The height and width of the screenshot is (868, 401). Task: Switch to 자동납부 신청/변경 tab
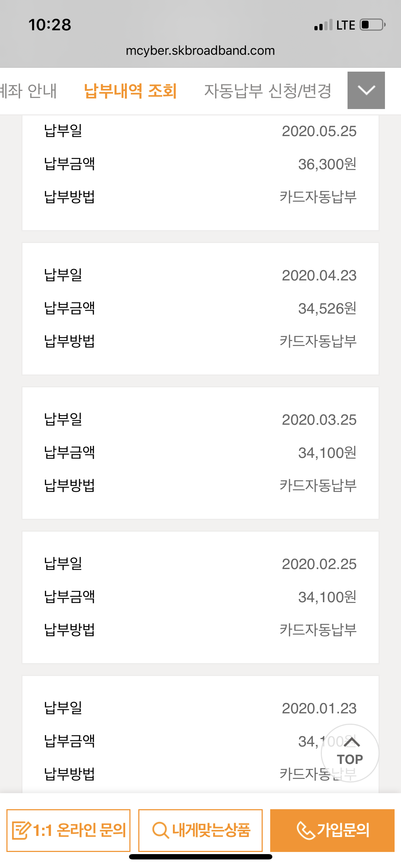(x=268, y=91)
